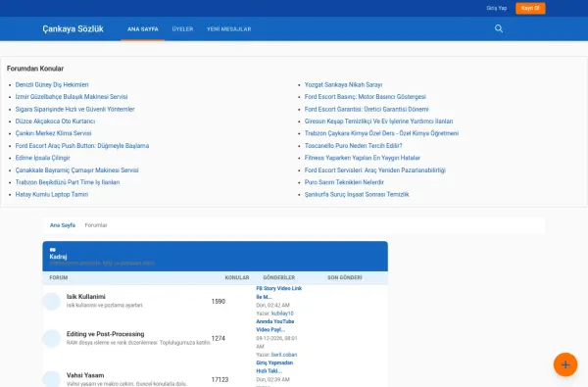Open the search magnifier icon
The width and height of the screenshot is (588, 387).
499,28
